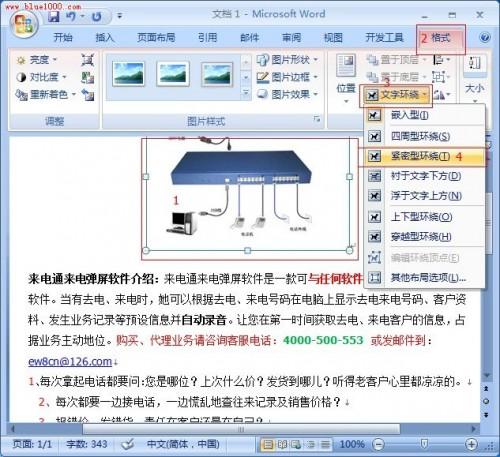Open the 重新着色 recolor dropdown
Viewport: 500px width, 457px height.
click(x=46, y=95)
